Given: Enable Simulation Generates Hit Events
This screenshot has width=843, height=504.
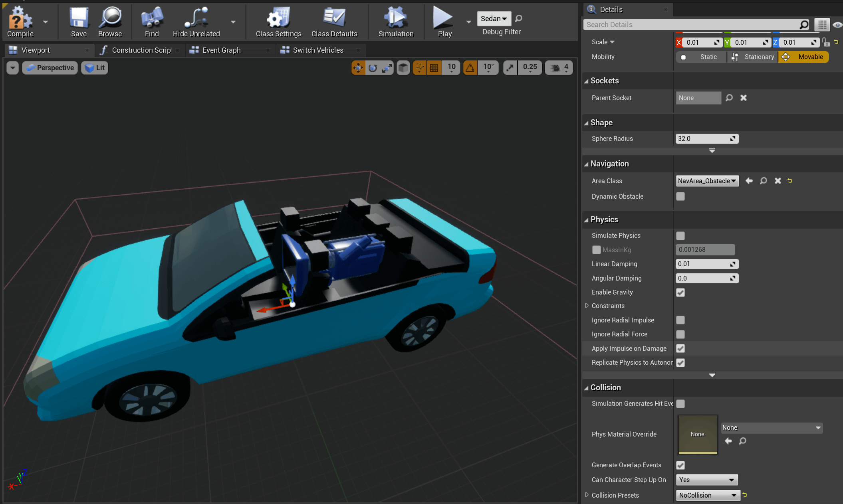Looking at the screenshot, I should (x=680, y=404).
